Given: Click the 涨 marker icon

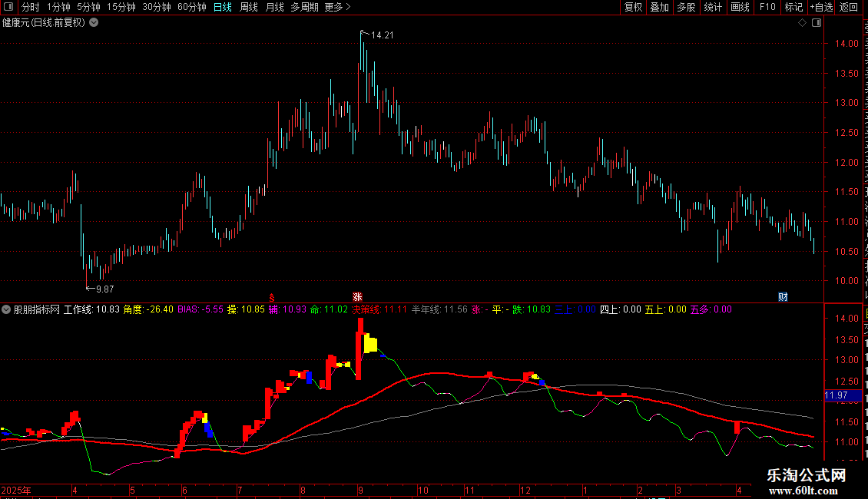Looking at the screenshot, I should coord(358,297).
